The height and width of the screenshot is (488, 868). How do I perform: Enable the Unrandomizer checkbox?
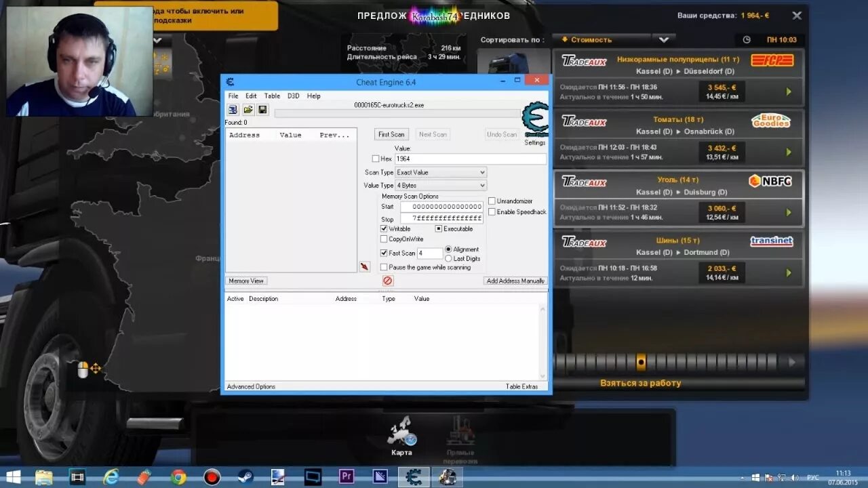492,201
